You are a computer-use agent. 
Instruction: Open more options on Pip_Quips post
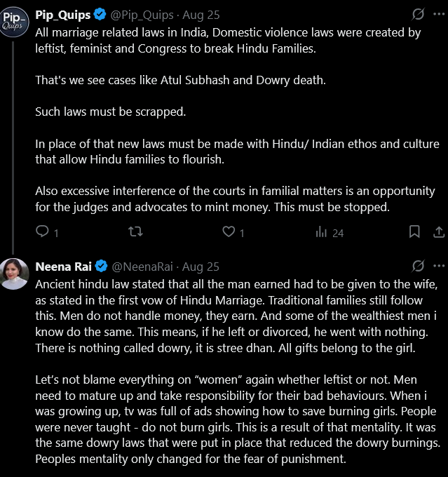tap(439, 13)
